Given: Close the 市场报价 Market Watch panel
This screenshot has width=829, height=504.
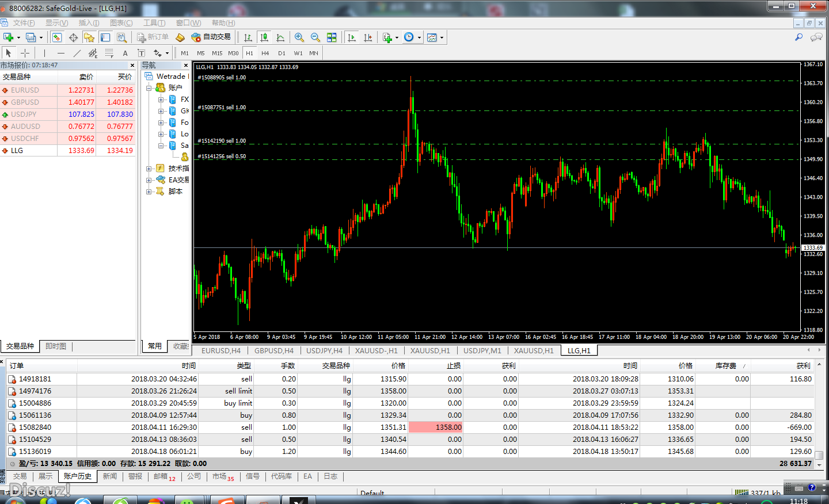Looking at the screenshot, I should (x=132, y=66).
